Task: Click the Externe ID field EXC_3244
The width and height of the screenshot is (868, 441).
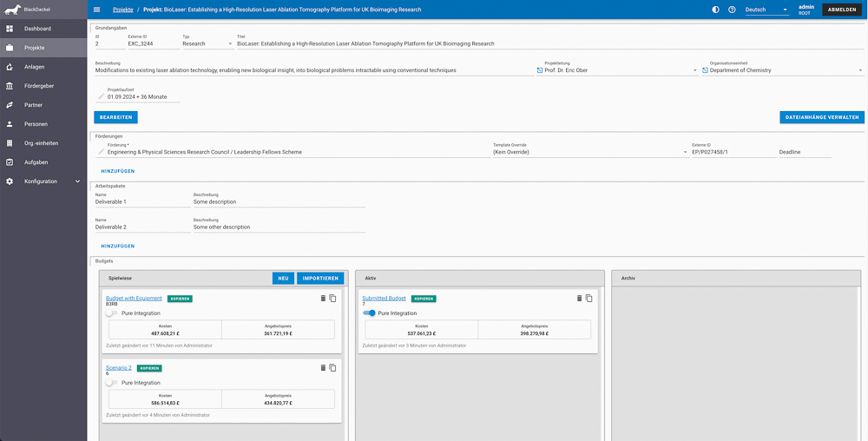Action: tap(154, 43)
